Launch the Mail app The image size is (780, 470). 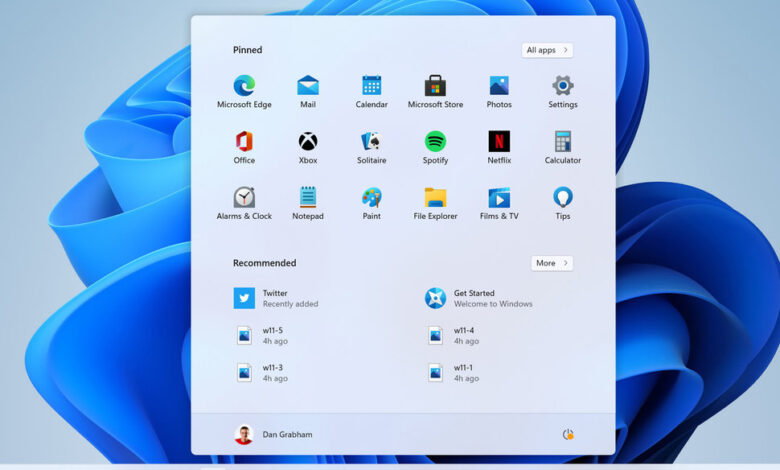308,86
